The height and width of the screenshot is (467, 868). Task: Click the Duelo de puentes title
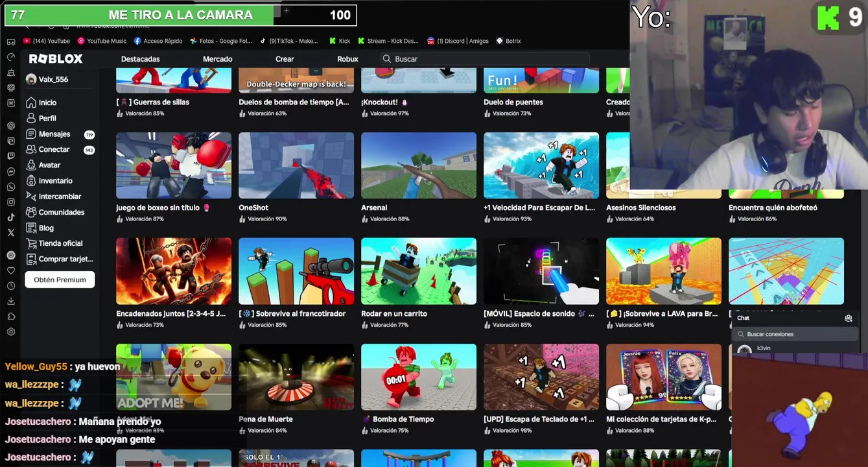pyautogui.click(x=513, y=102)
